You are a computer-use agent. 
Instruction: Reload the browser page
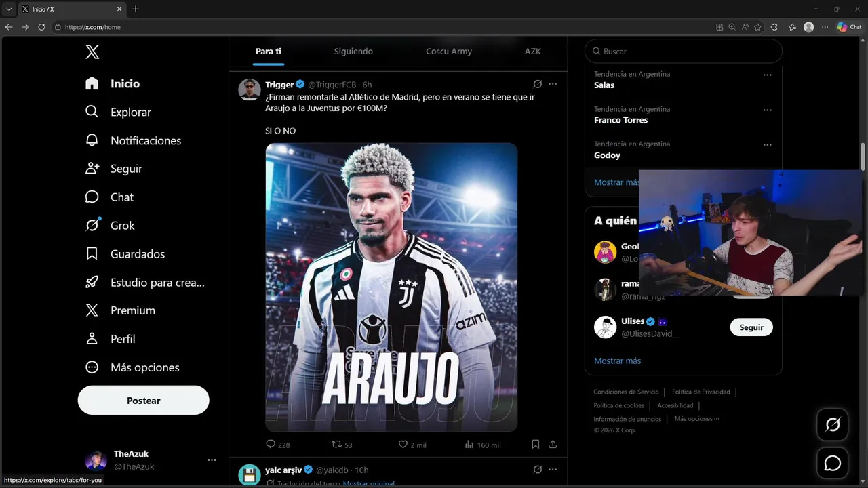(41, 27)
